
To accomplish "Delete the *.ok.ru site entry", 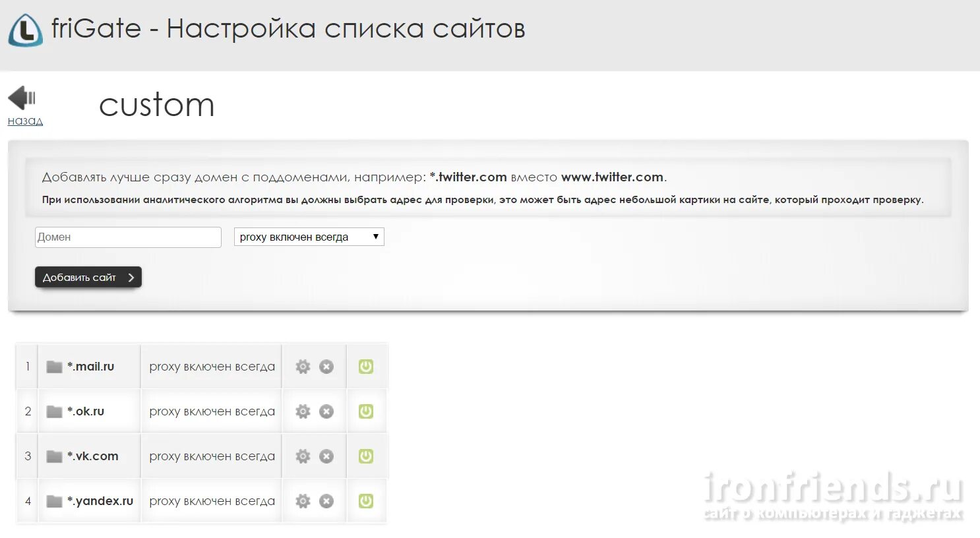I will 326,411.
